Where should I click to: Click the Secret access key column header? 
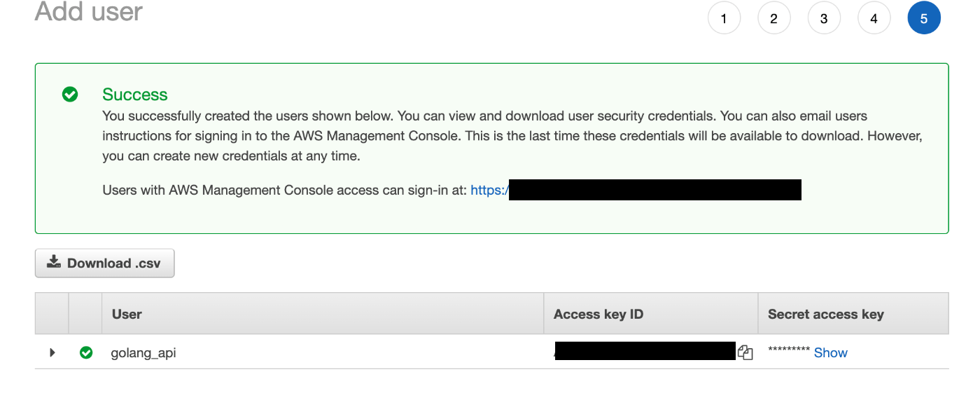point(825,315)
